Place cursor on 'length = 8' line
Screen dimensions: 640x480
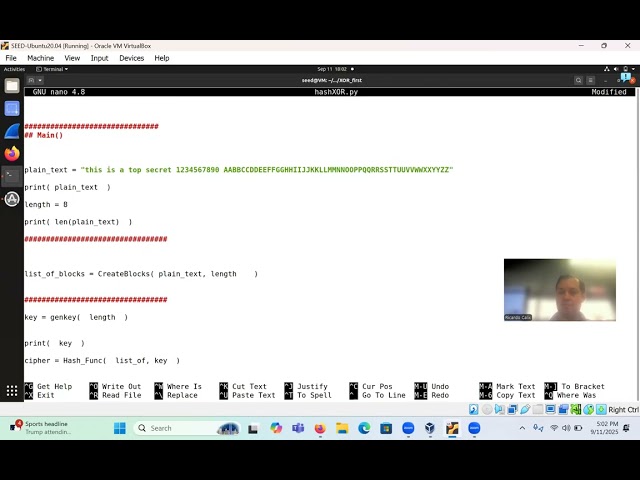point(46,204)
